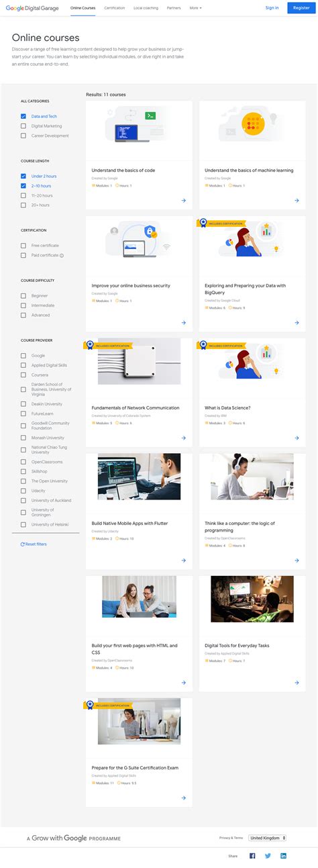
Task: Open the Privacy & Terms link
Action: 231,838
